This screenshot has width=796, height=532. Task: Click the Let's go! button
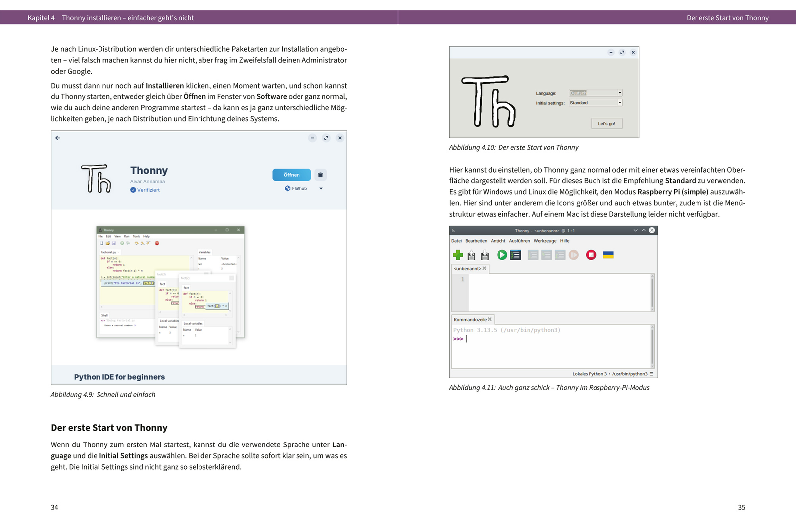coord(606,124)
